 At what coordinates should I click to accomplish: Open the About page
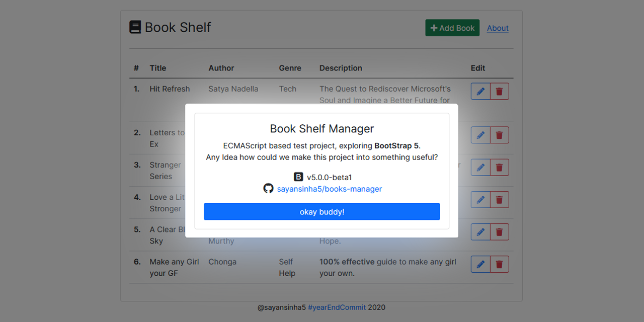[497, 28]
